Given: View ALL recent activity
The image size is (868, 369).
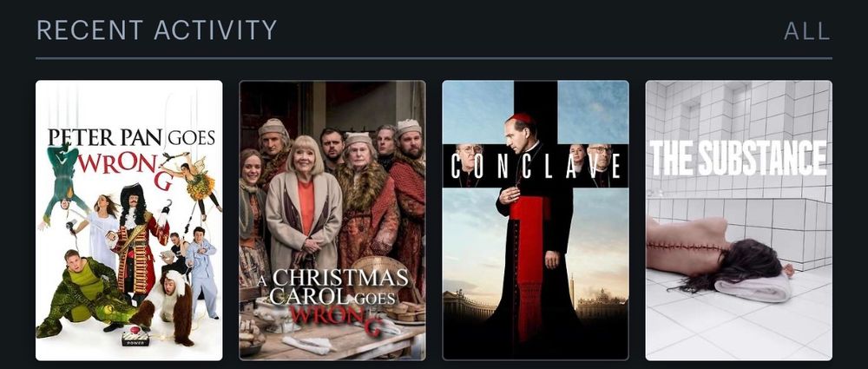Looking at the screenshot, I should click(807, 31).
